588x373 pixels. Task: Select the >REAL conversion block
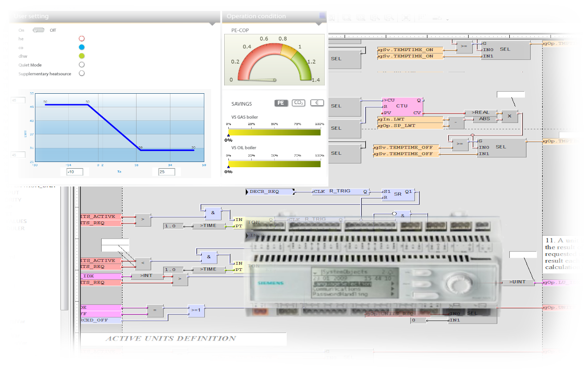point(481,113)
